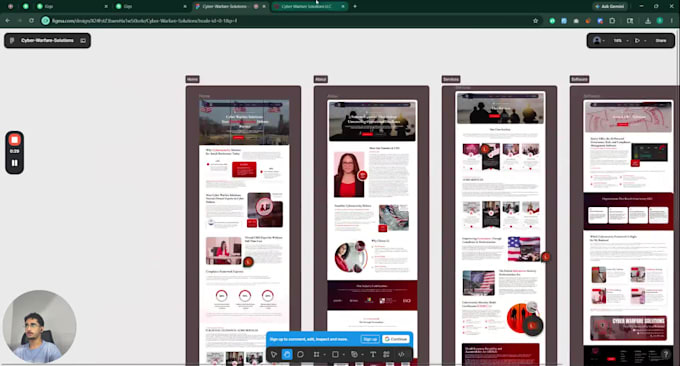Image resolution: width=680 pixels, height=366 pixels.
Task: Open Figma main menu icon
Action: point(12,40)
